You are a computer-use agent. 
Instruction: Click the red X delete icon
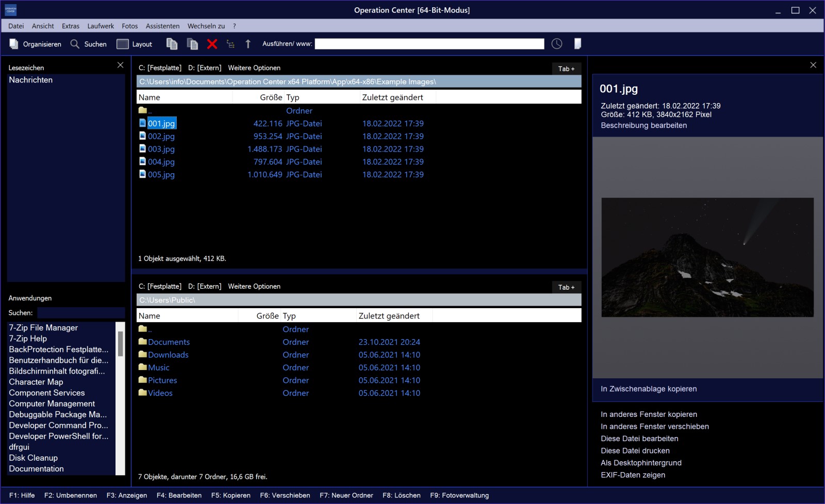pyautogui.click(x=212, y=44)
